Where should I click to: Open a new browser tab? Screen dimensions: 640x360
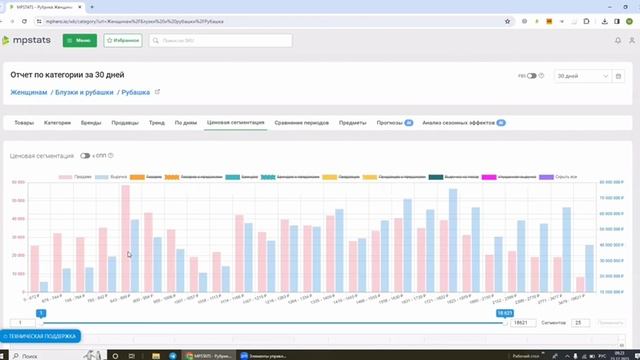pyautogui.click(x=92, y=7)
